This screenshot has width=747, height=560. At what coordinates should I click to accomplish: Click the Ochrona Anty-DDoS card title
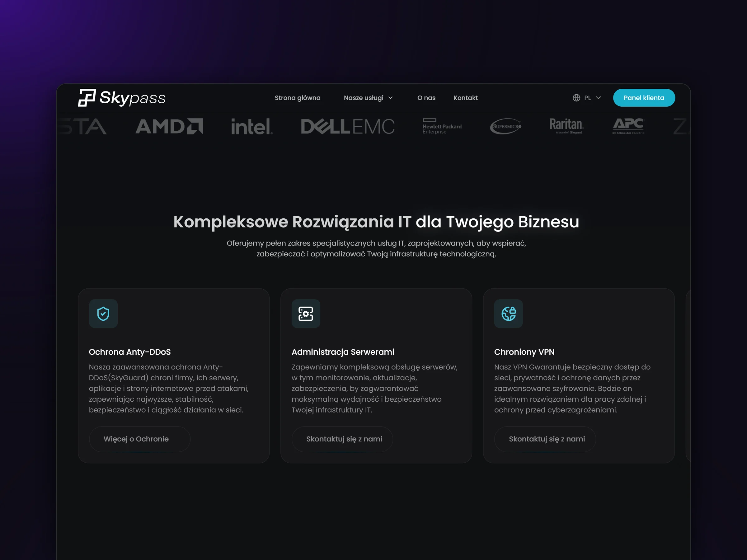pos(130,352)
